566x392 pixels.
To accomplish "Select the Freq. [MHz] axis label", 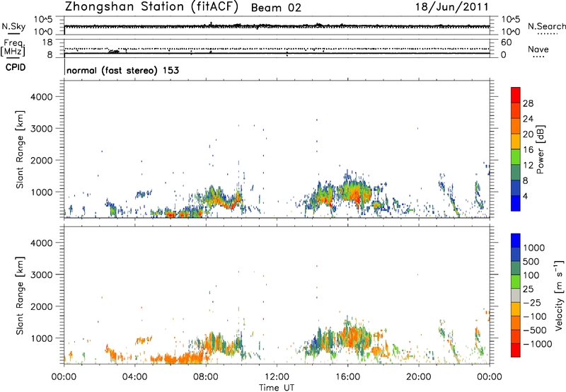I will point(13,47).
